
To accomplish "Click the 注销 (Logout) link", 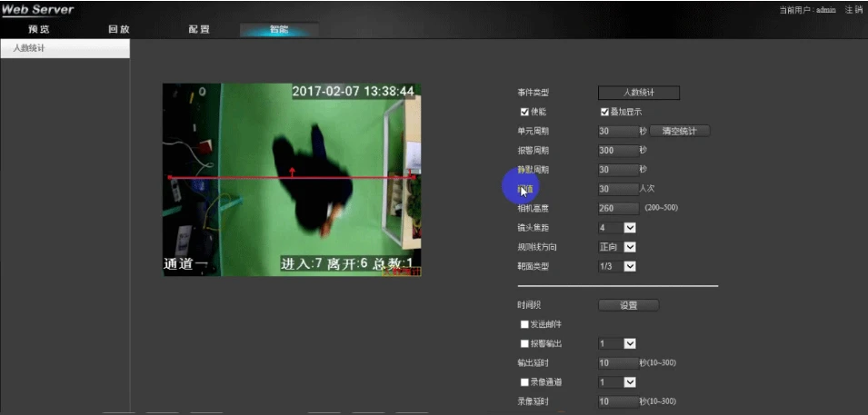I will pyautogui.click(x=853, y=10).
